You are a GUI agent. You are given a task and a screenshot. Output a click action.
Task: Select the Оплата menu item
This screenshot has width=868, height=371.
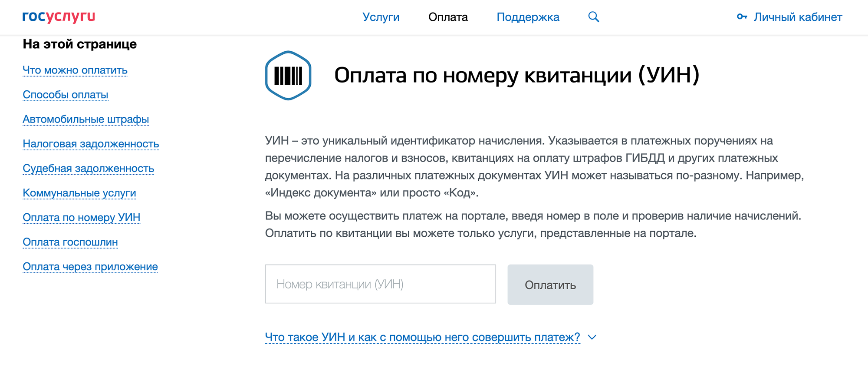(x=447, y=17)
